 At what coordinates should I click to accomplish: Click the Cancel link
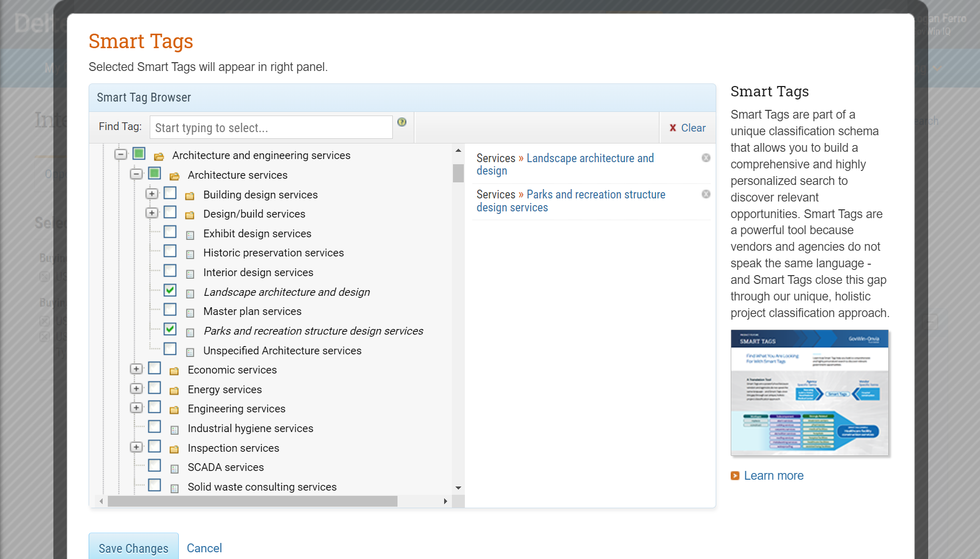click(204, 548)
